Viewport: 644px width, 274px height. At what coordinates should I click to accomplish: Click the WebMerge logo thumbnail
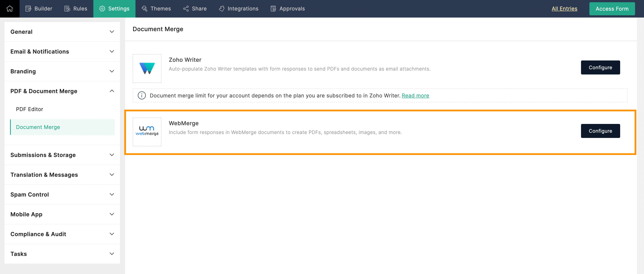click(147, 132)
